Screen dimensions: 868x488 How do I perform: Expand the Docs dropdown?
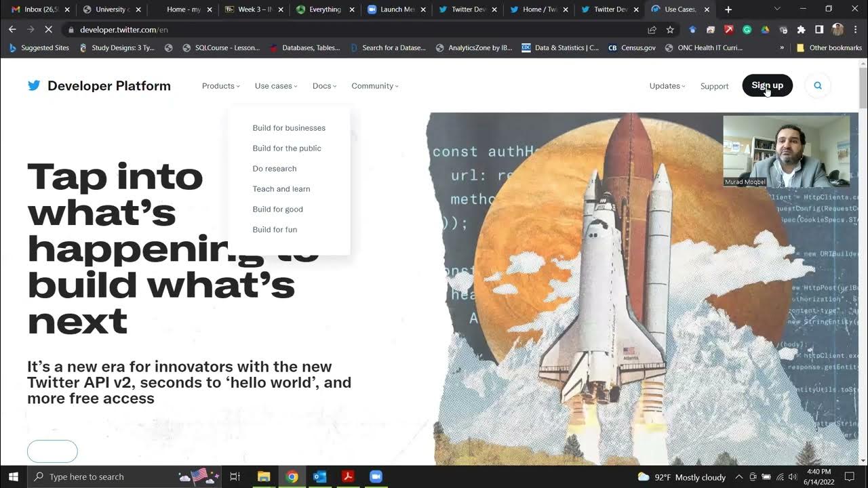coord(325,86)
